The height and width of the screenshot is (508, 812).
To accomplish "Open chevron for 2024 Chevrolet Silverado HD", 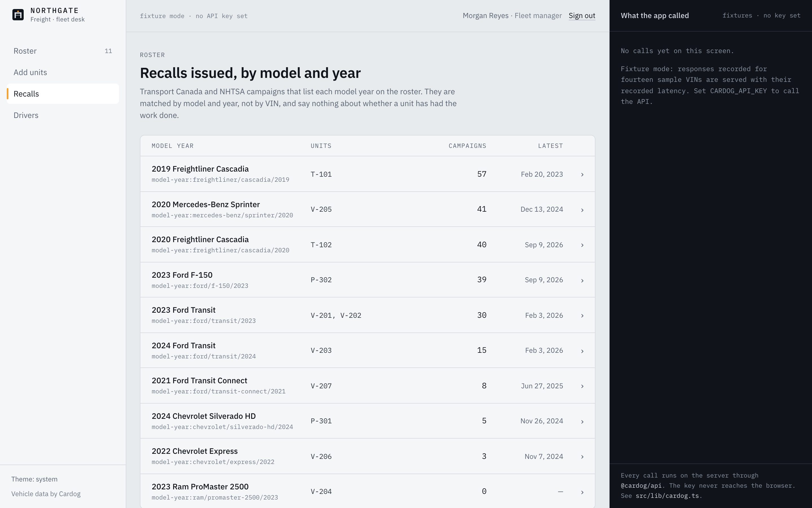I will point(582,421).
